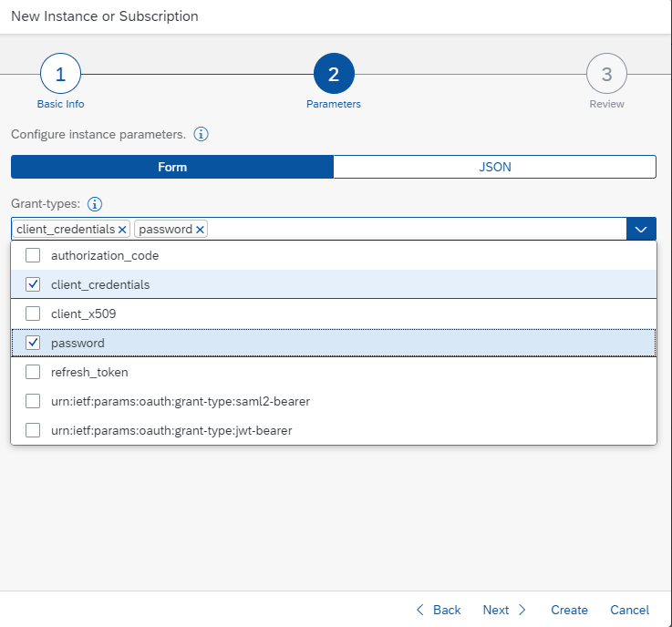
Task: Open info icon beside Grant-types label
Action: click(95, 204)
